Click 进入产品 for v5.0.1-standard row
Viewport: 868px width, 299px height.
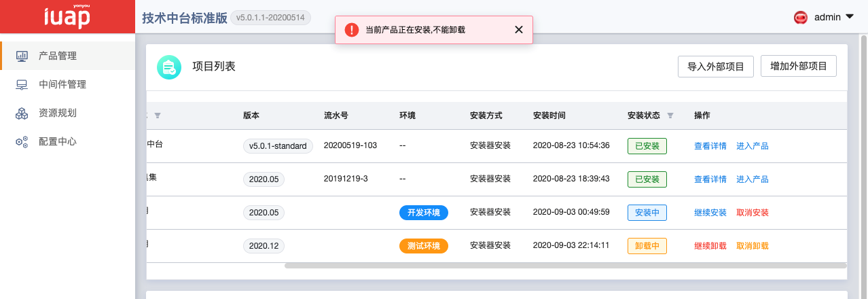[753, 145]
